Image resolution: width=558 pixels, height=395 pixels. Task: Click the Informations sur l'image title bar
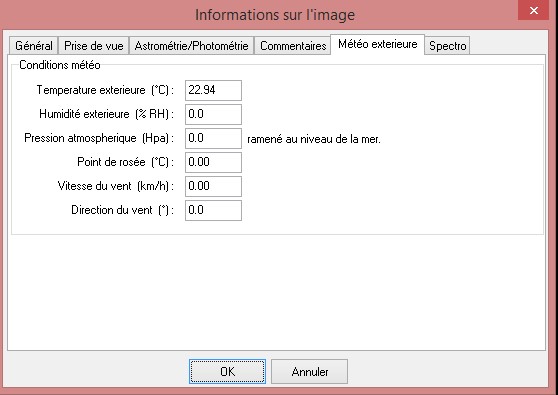pyautogui.click(x=275, y=15)
